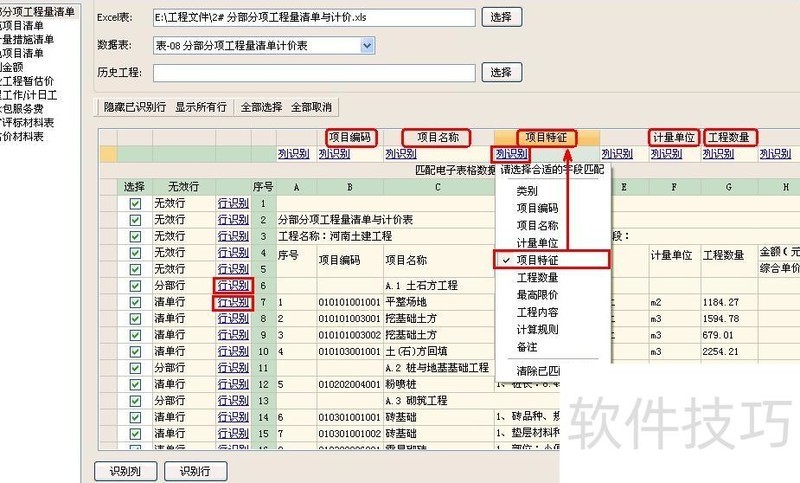Open 列识别 link under 计量单位 header
The width and height of the screenshot is (800, 483).
click(x=666, y=154)
